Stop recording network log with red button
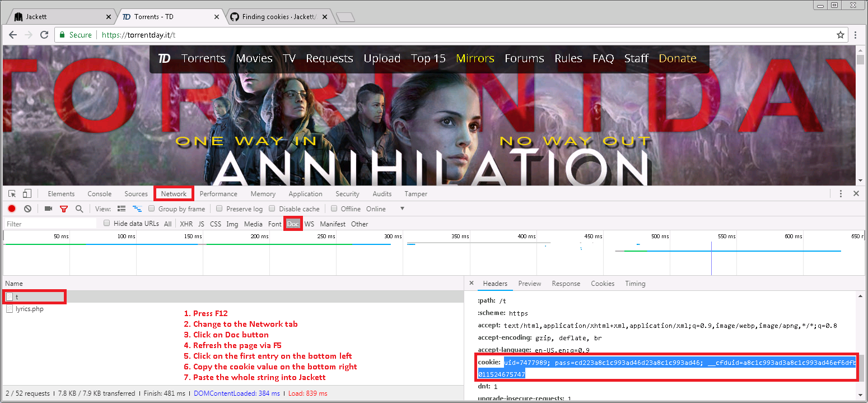868x403 pixels. [12, 209]
